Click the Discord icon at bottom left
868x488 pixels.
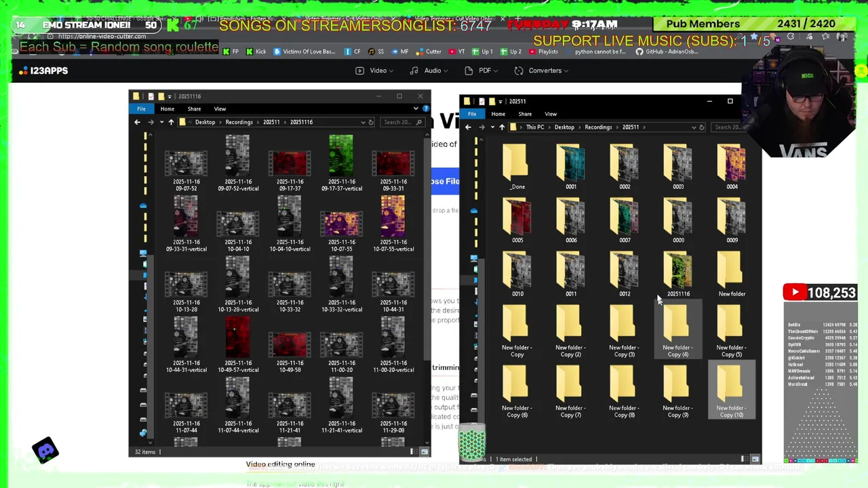pos(45,450)
